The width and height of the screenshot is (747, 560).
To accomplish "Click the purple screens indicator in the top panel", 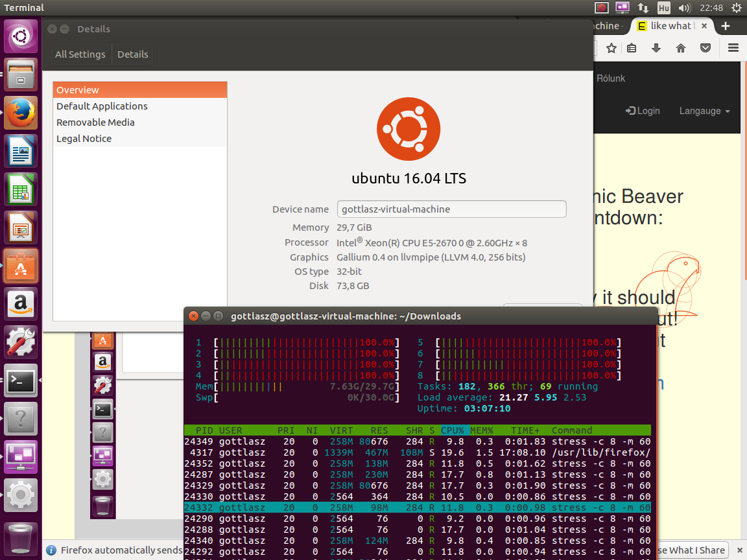I will (622, 8).
